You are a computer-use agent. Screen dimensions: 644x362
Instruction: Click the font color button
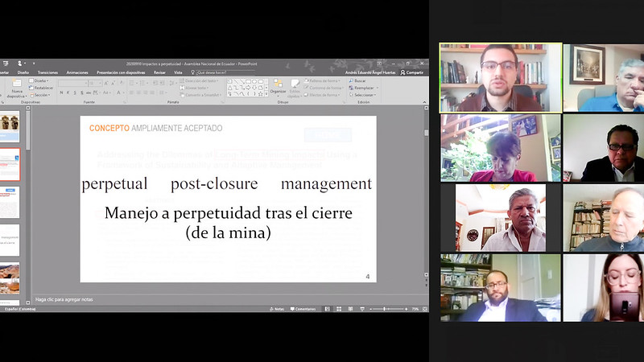click(118, 93)
